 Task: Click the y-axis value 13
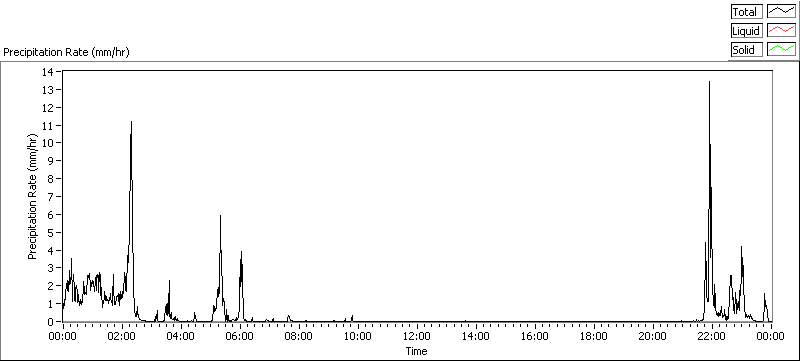(x=49, y=89)
